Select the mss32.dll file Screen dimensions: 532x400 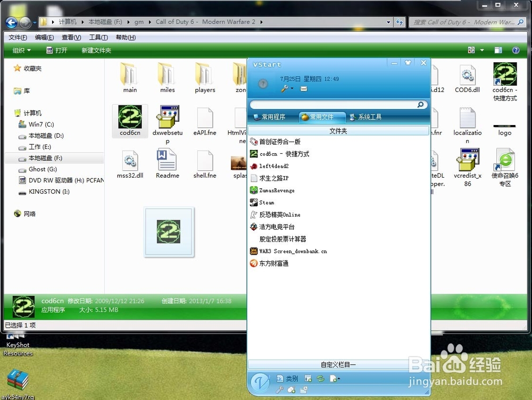(x=130, y=164)
